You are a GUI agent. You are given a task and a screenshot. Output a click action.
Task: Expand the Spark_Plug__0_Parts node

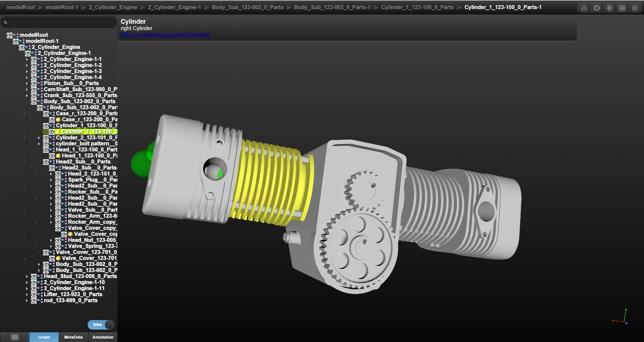[x=51, y=180]
